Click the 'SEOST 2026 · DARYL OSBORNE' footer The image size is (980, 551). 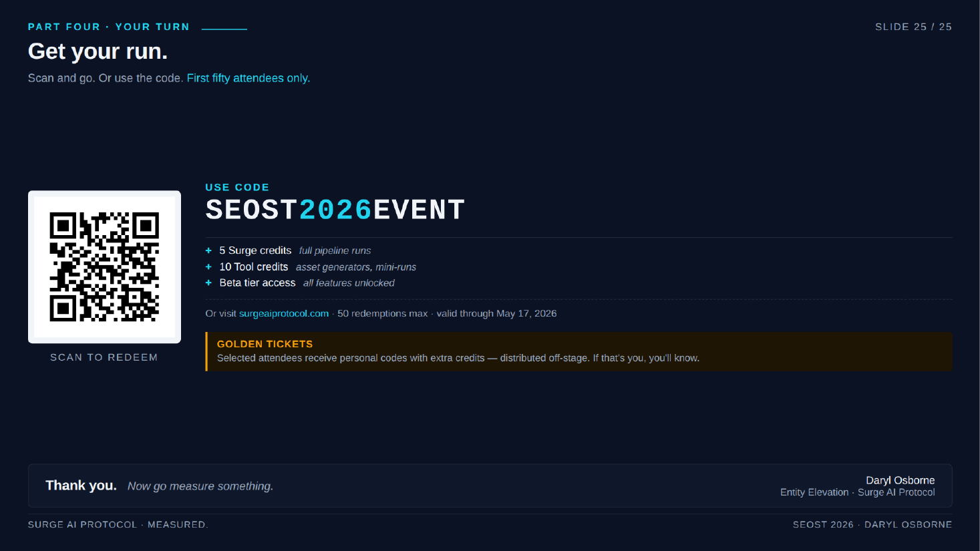872,524
